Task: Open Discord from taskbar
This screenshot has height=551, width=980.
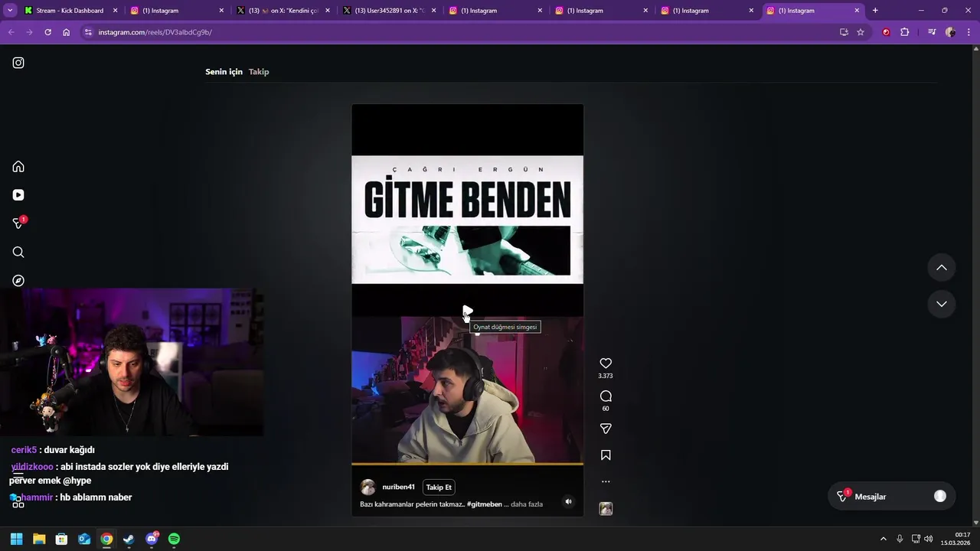Action: [152, 539]
